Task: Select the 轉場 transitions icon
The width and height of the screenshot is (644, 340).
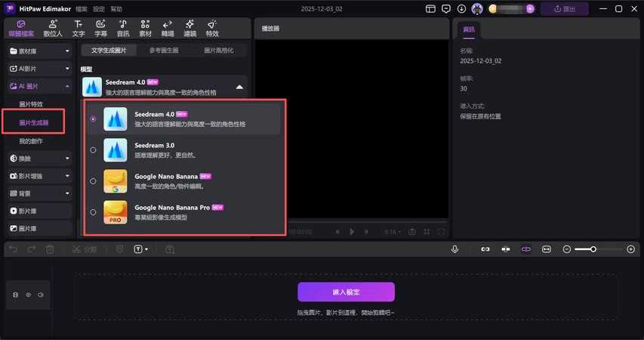Action: (168, 29)
